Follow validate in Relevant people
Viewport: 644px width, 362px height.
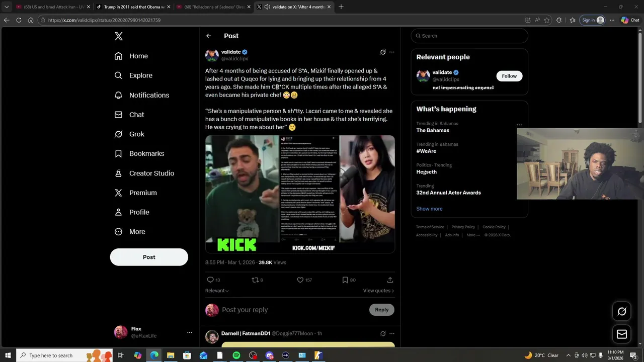509,76
